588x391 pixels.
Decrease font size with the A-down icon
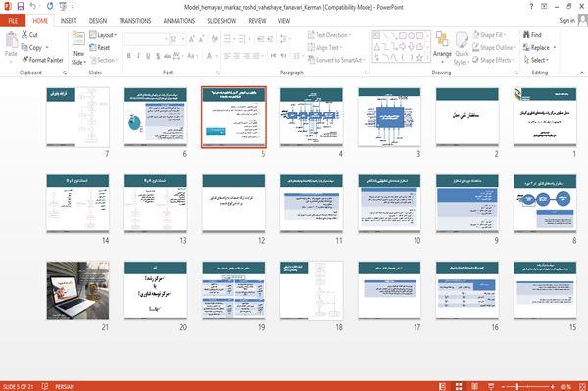(201, 39)
